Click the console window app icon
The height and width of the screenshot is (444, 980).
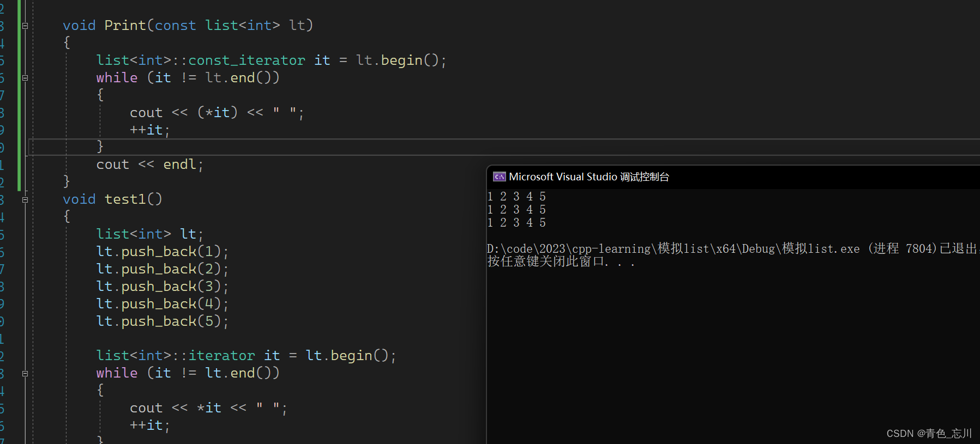(x=499, y=177)
